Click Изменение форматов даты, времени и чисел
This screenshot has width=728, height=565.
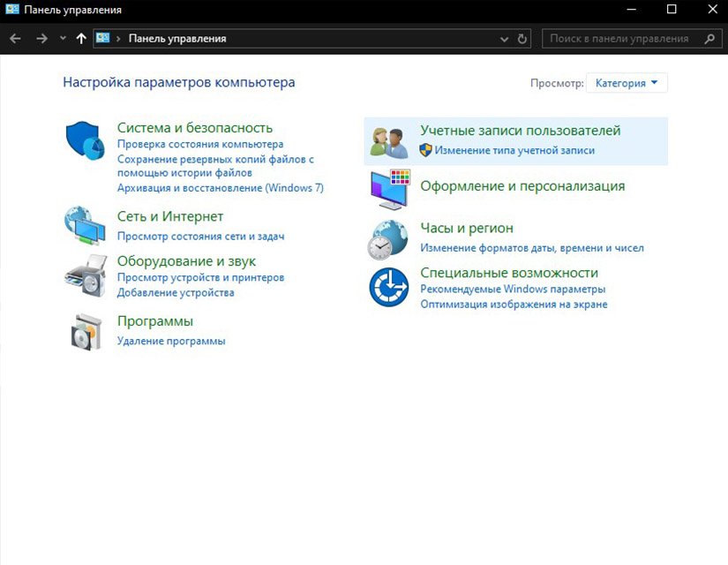point(532,248)
